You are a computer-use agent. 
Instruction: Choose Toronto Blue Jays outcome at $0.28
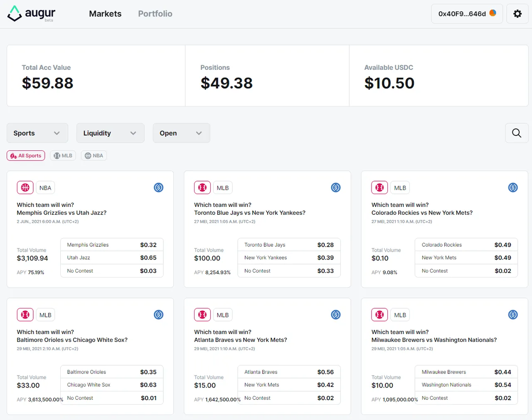pyautogui.click(x=289, y=245)
